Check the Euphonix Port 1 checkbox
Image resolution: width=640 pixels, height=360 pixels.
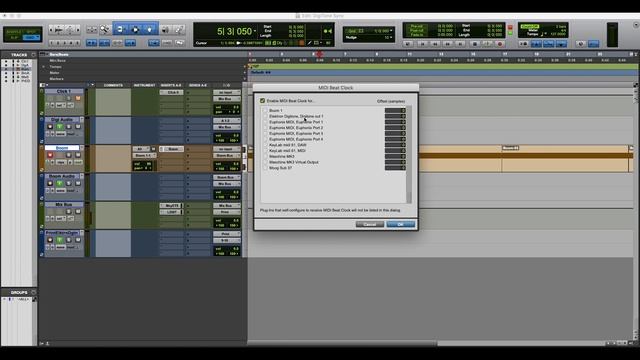click(x=265, y=122)
